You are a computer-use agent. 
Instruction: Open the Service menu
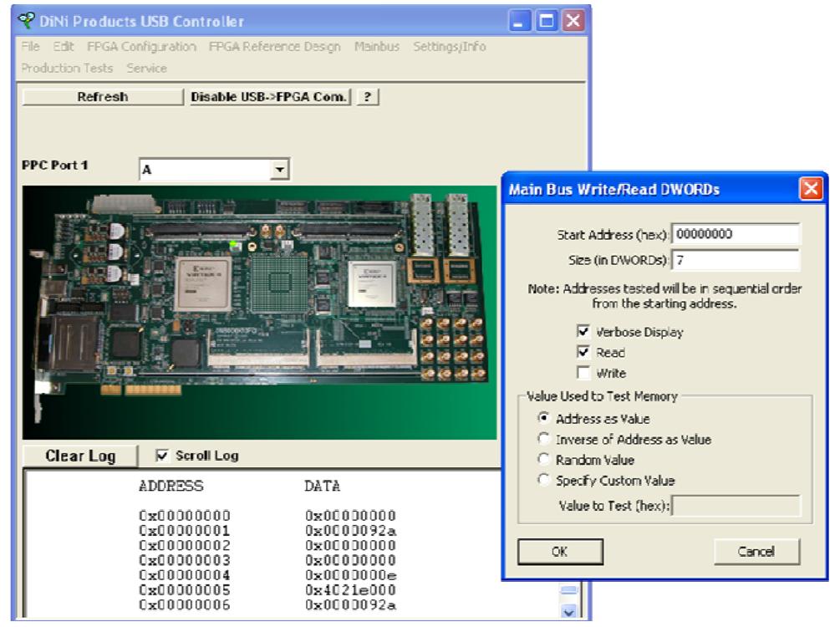(x=146, y=68)
